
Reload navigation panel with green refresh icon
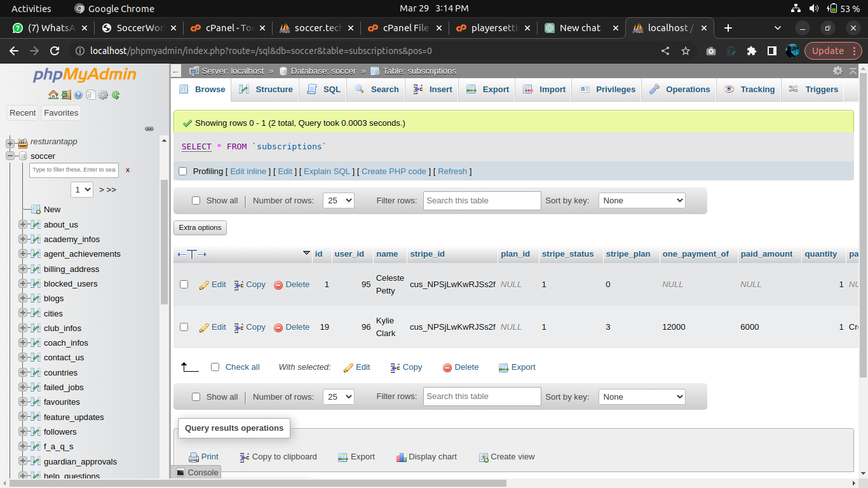(116, 95)
